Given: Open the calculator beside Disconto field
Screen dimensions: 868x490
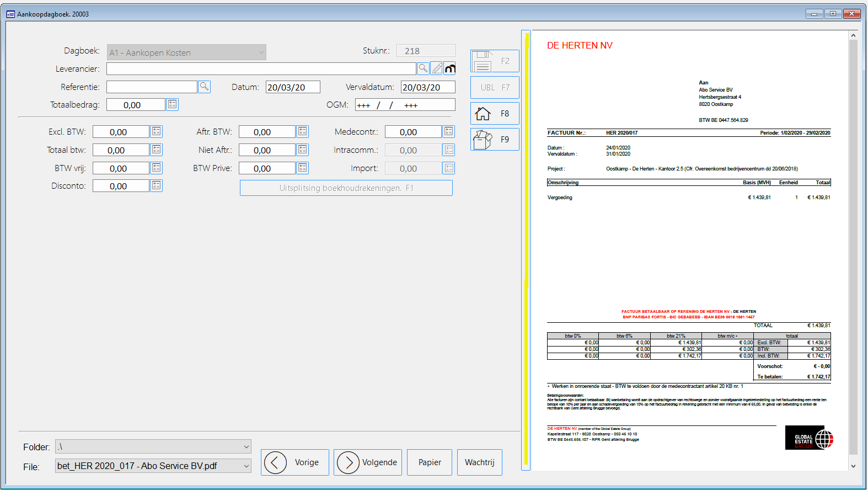Looking at the screenshot, I should (157, 186).
